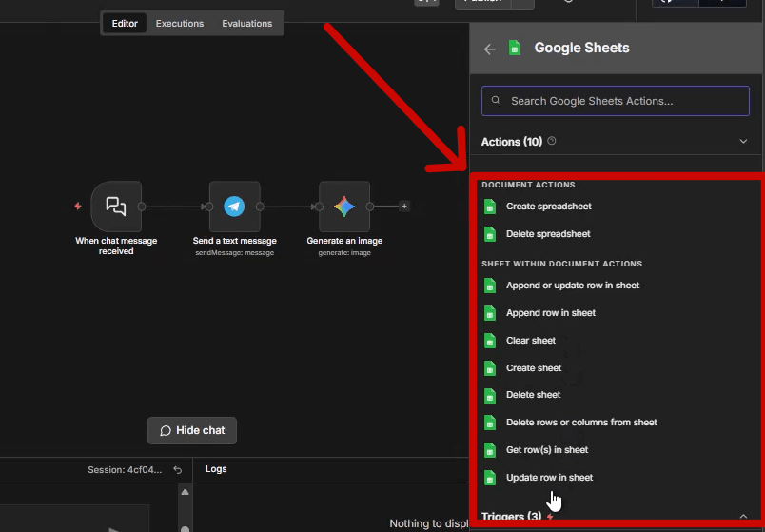Select Delete rows or columns from sheet
The height and width of the screenshot is (532, 765).
tap(580, 423)
